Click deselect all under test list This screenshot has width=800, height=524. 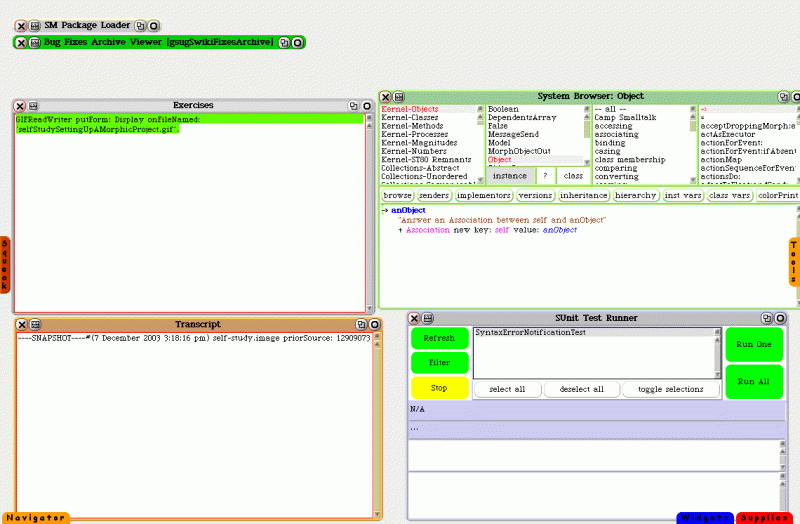point(582,389)
